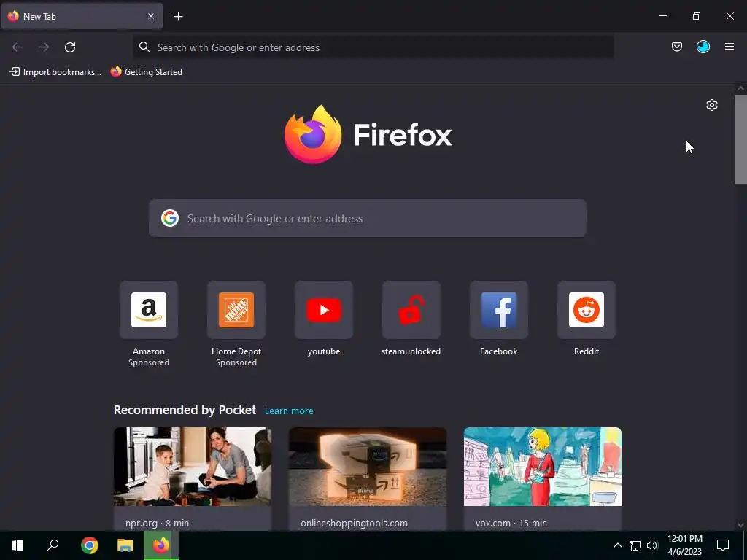
Task: Open a new tab with plus button
Action: [x=178, y=17]
